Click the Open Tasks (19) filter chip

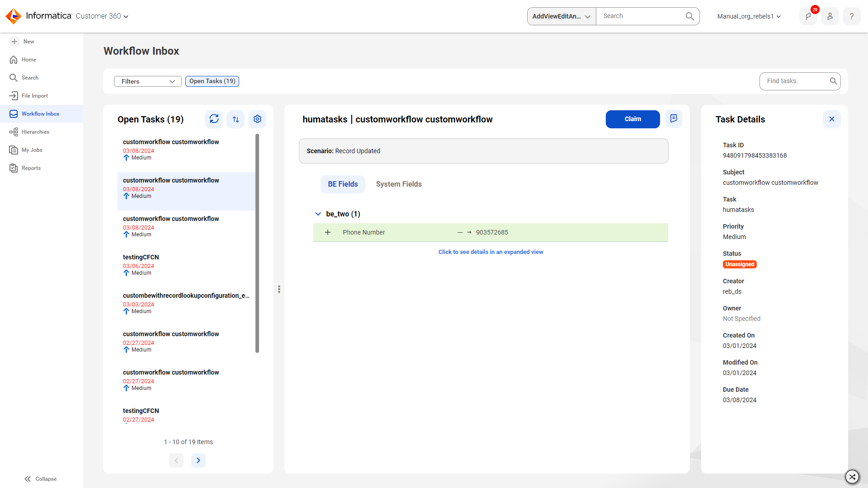pos(212,81)
